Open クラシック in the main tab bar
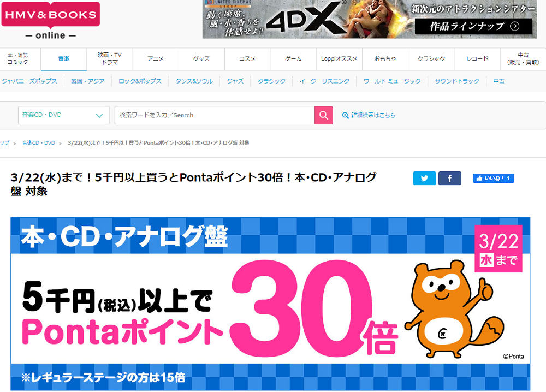The width and height of the screenshot is (546, 392). 431,59
